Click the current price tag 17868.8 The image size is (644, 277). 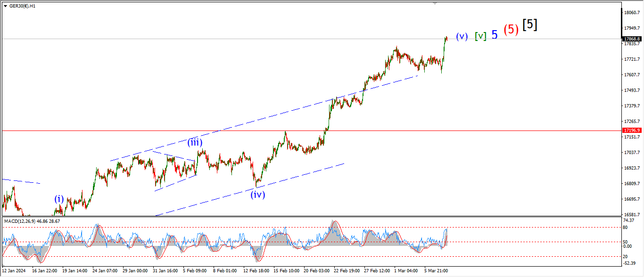click(x=631, y=39)
